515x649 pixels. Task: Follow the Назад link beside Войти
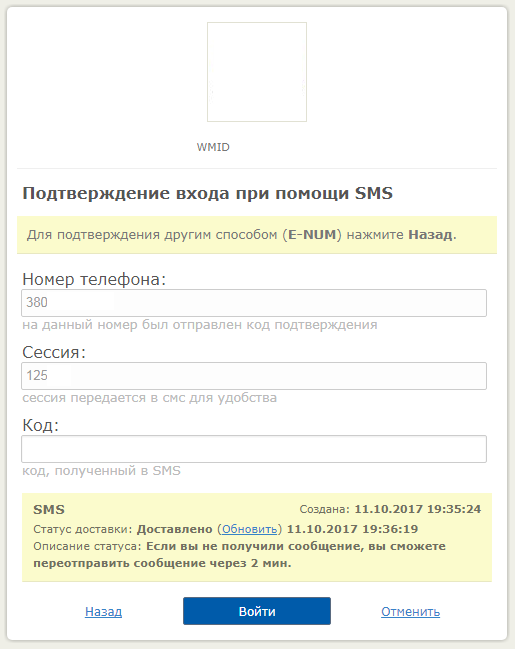pyautogui.click(x=103, y=611)
